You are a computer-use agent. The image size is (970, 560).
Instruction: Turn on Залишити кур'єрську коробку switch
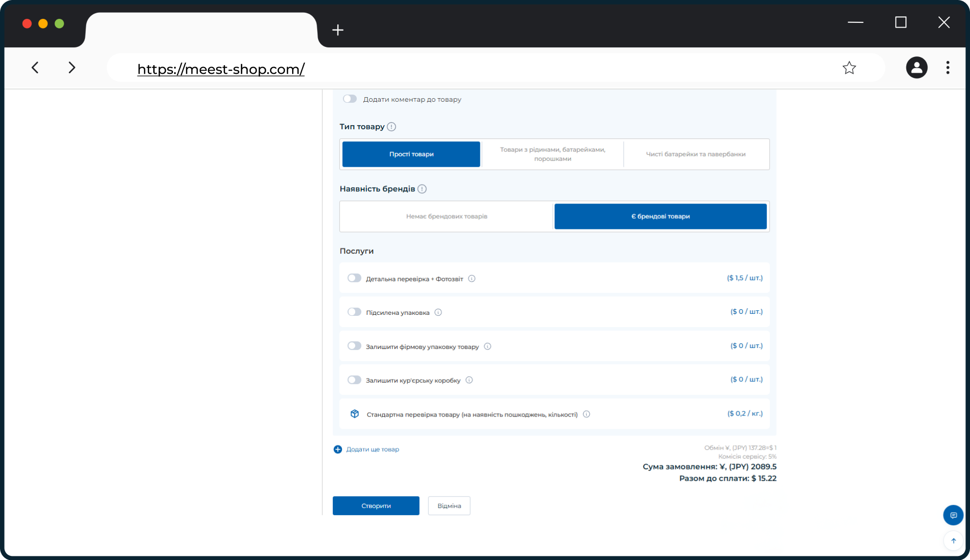pos(354,380)
